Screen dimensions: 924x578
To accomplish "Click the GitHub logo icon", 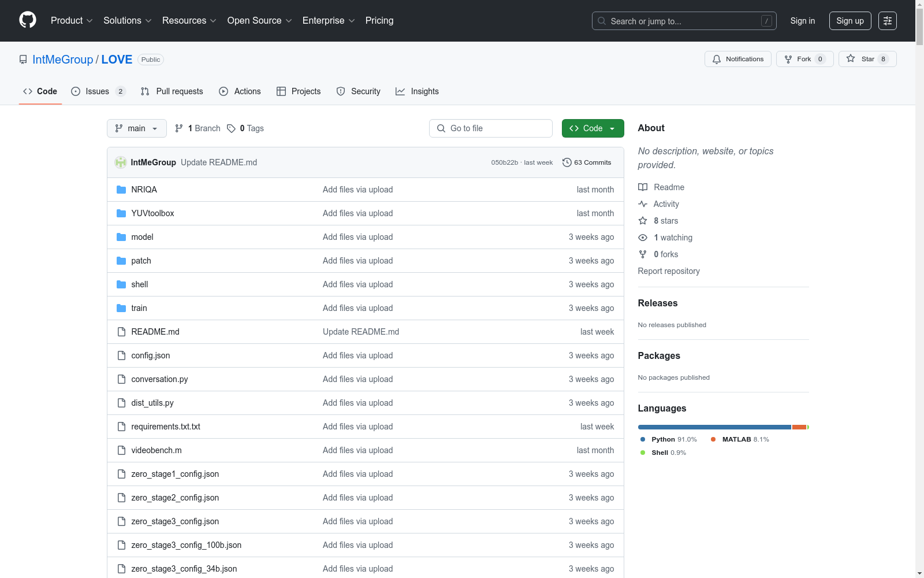I will pos(28,20).
